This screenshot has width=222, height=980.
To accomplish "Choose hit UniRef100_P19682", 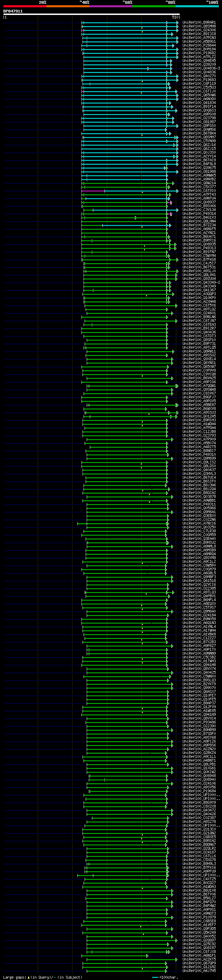I will [199, 53].
